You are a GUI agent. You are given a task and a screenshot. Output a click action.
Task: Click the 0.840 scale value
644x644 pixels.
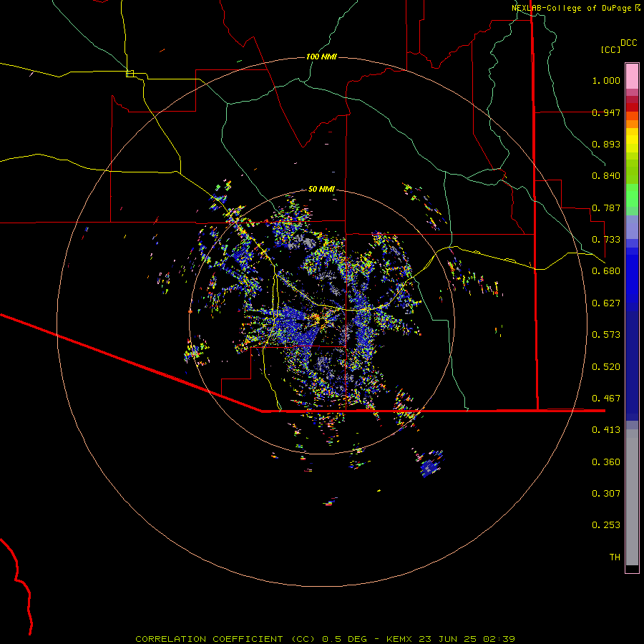click(x=606, y=176)
